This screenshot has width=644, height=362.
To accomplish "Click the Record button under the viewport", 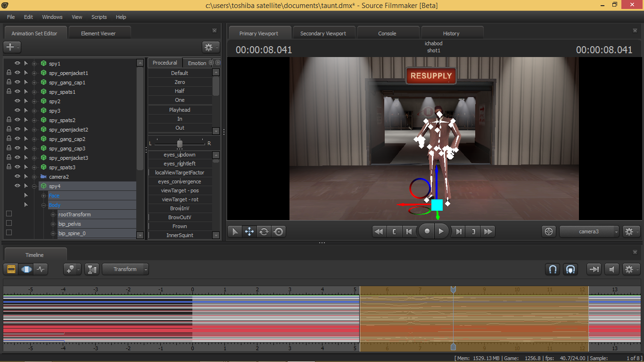I will (x=427, y=231).
